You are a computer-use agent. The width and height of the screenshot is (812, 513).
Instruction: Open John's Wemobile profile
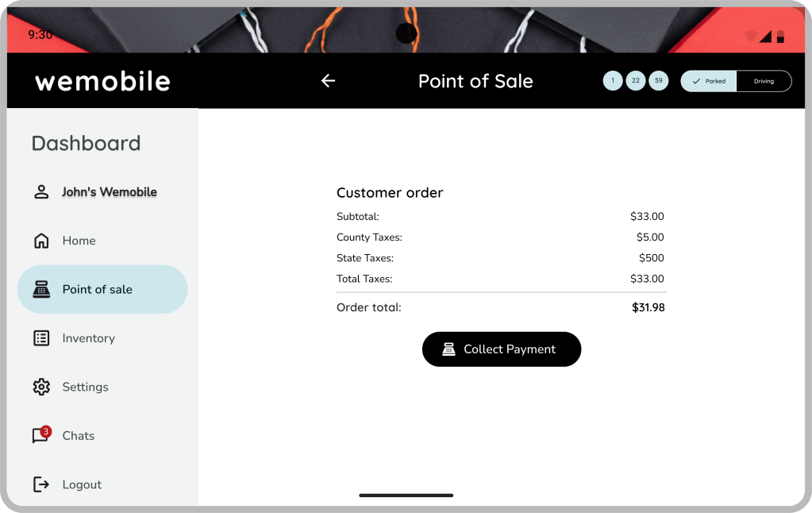click(110, 192)
